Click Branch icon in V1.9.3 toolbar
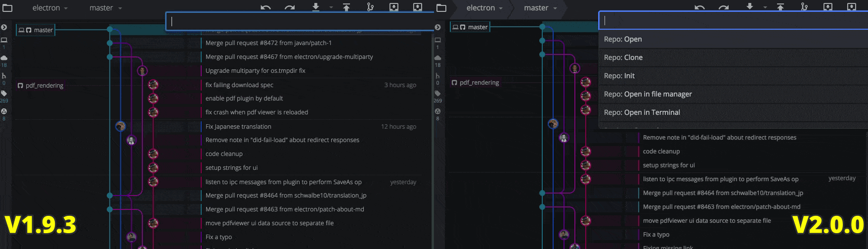Image resolution: width=868 pixels, height=249 pixels. (x=370, y=7)
